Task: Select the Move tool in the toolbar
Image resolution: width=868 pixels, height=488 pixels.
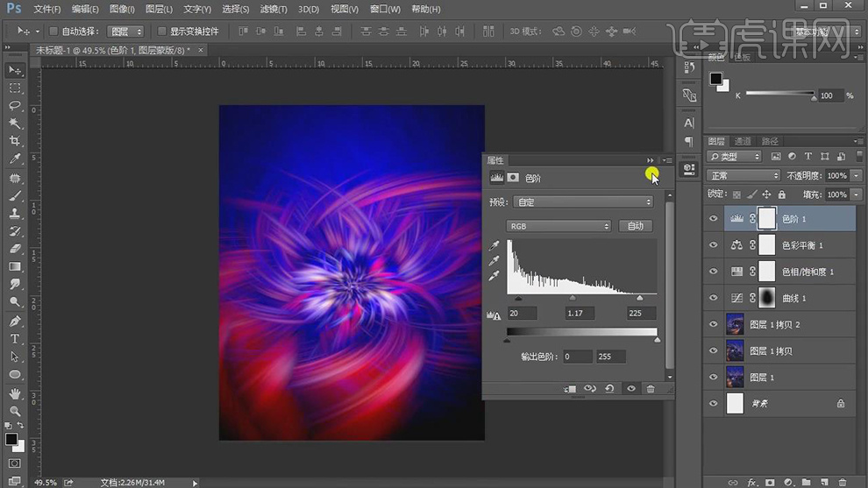Action: [x=15, y=70]
